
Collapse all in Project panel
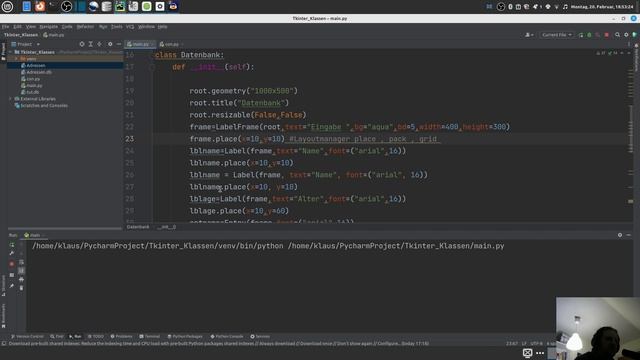click(x=100, y=44)
